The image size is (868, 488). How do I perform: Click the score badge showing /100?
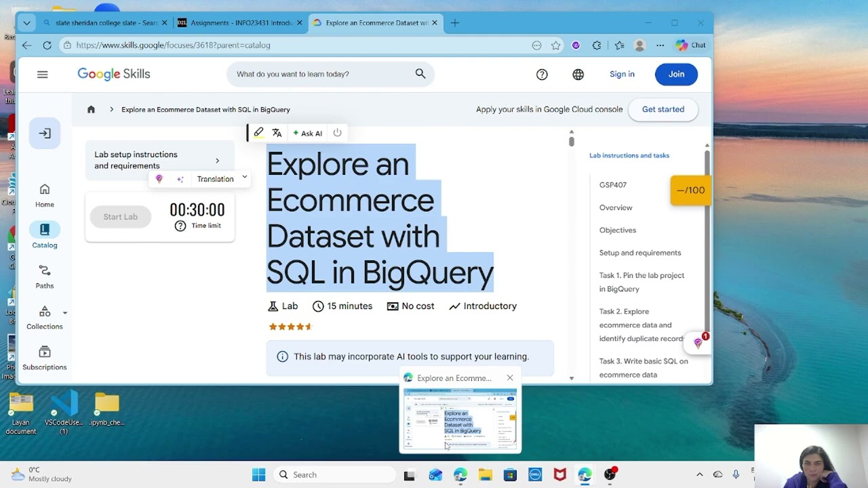[x=690, y=190]
